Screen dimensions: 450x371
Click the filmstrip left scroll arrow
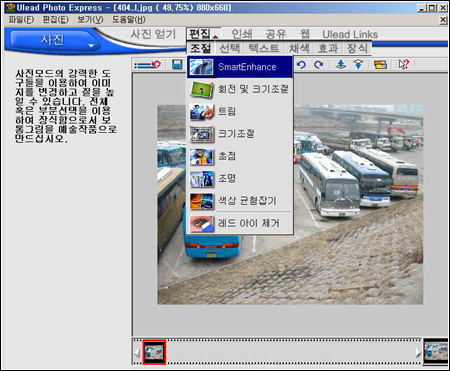tap(137, 352)
